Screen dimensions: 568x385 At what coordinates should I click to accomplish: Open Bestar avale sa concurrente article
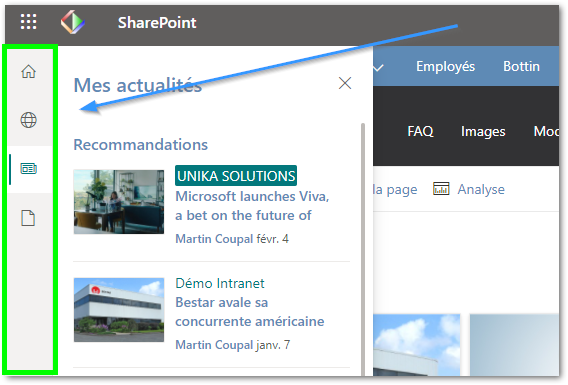(x=250, y=312)
